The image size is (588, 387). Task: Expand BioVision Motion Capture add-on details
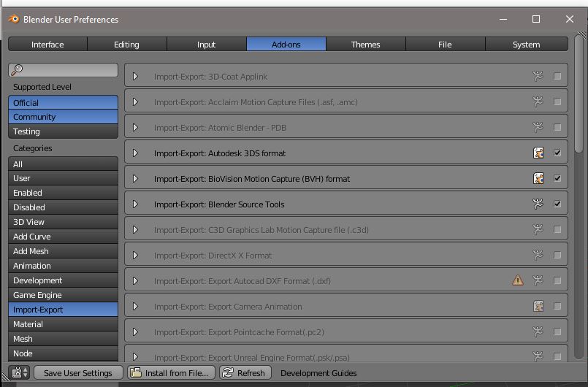135,178
